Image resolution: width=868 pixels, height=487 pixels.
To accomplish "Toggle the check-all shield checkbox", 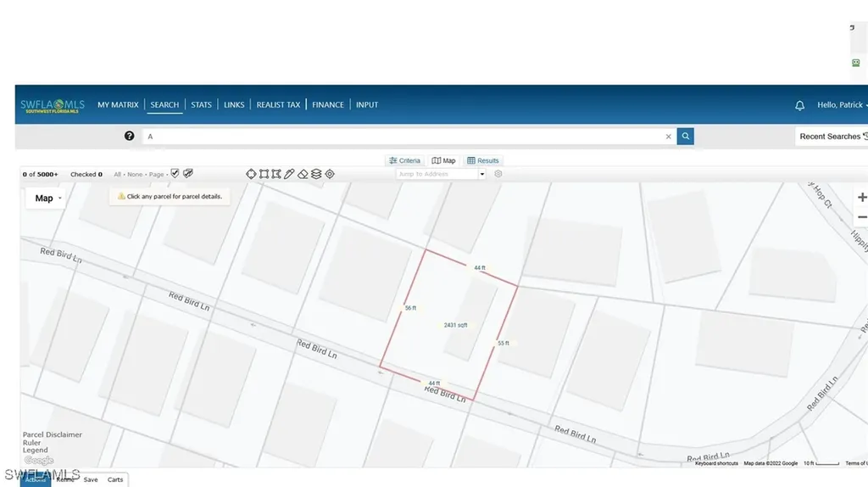I will (175, 173).
